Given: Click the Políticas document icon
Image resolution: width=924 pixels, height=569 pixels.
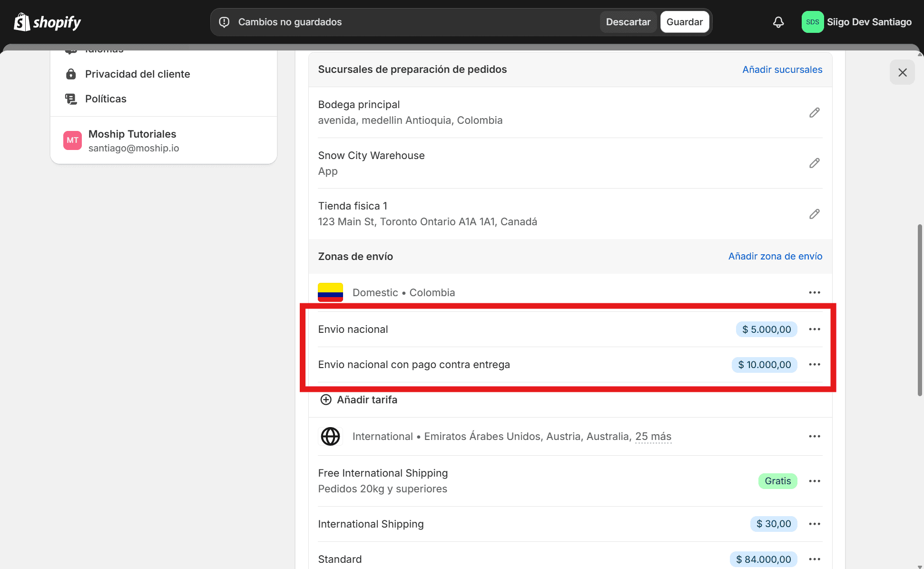Looking at the screenshot, I should point(71,99).
